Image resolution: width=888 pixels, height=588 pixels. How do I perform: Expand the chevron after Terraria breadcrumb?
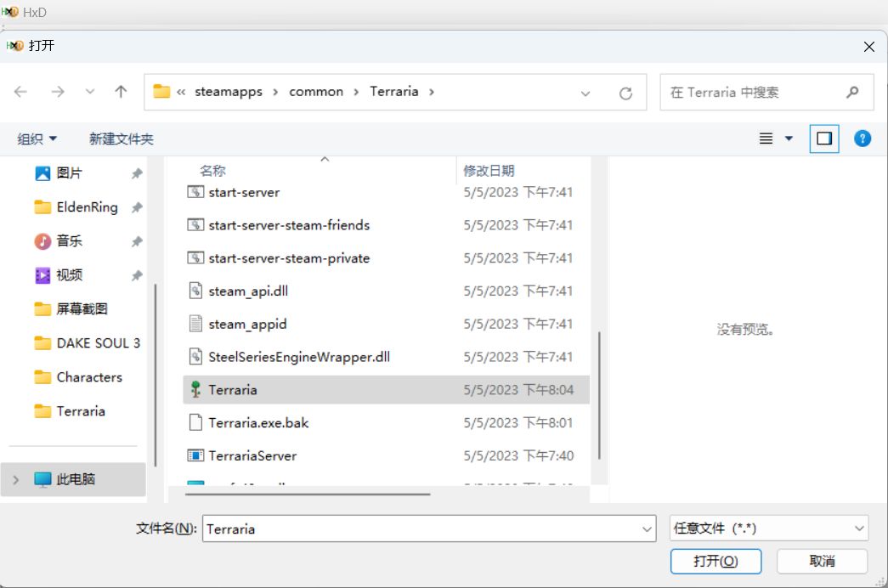pyautogui.click(x=432, y=92)
